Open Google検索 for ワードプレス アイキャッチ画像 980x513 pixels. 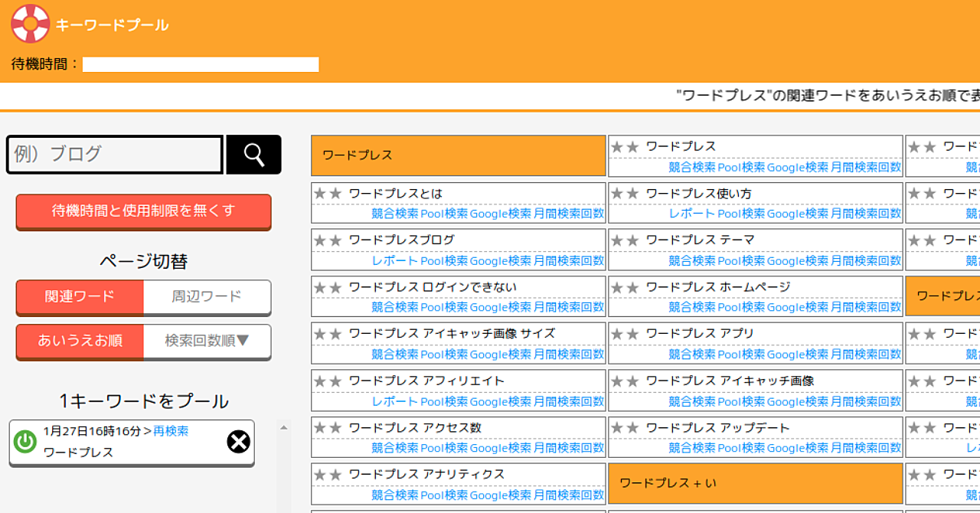pos(798,402)
